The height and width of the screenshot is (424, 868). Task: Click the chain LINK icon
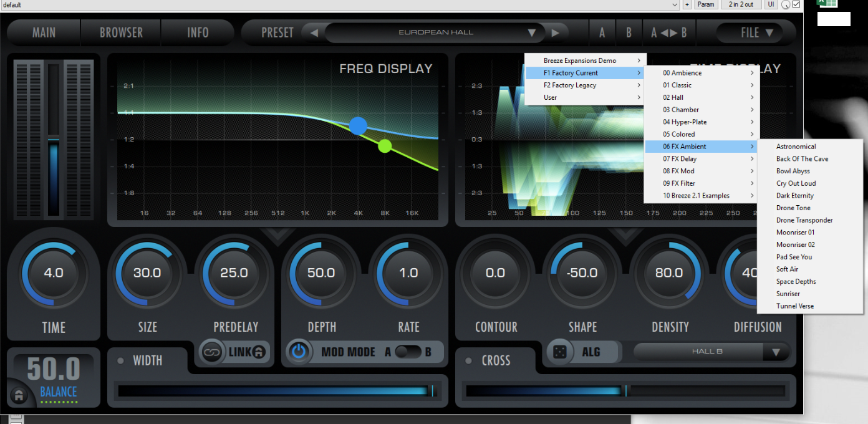pyautogui.click(x=213, y=352)
